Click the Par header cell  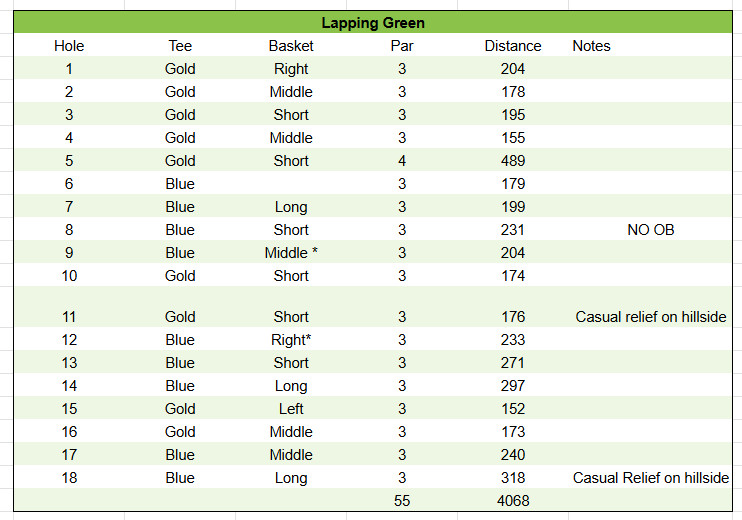coord(402,45)
